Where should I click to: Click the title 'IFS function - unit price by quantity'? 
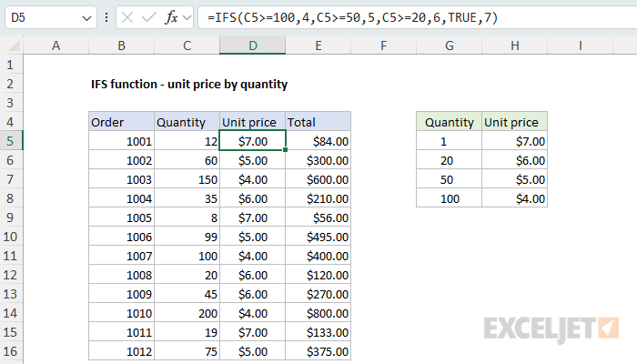[x=189, y=84]
